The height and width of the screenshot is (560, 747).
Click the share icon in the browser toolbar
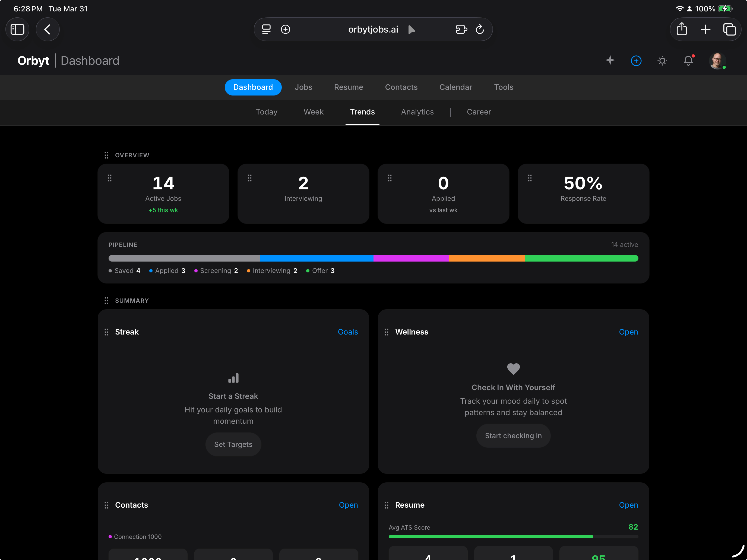[682, 29]
